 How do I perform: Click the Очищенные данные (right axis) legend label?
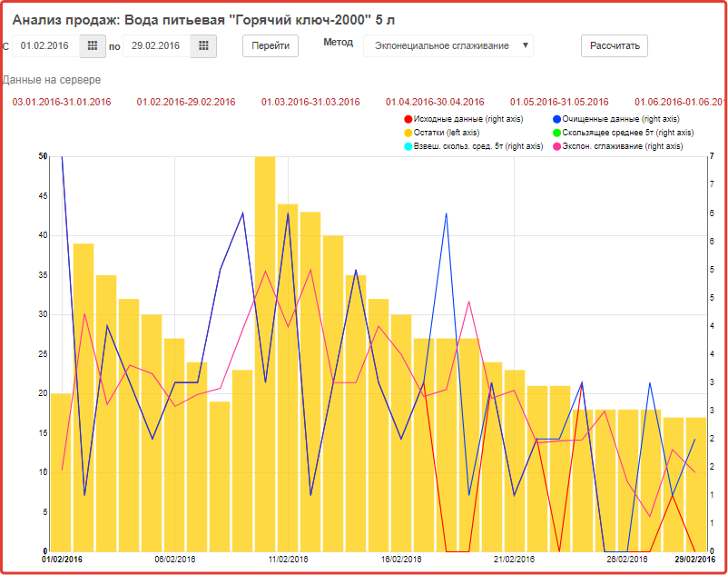tap(621, 119)
